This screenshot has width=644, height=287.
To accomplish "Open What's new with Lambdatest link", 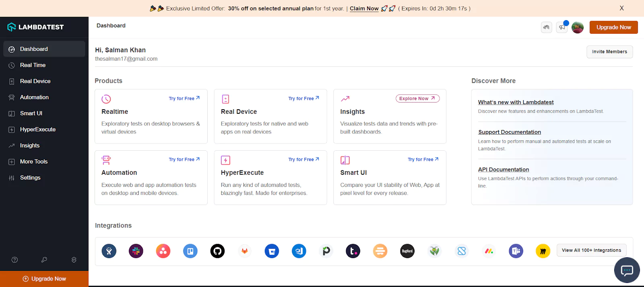I will click(516, 102).
